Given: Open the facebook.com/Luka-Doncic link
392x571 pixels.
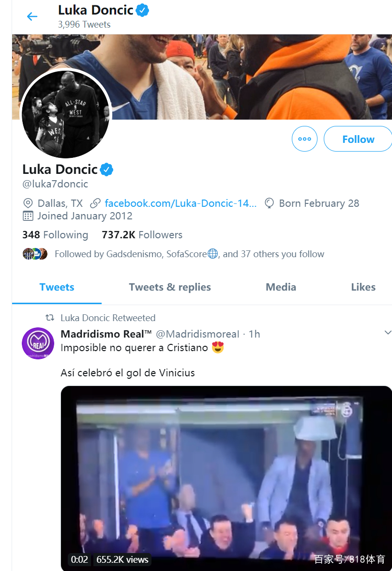Looking at the screenshot, I should pos(181,203).
